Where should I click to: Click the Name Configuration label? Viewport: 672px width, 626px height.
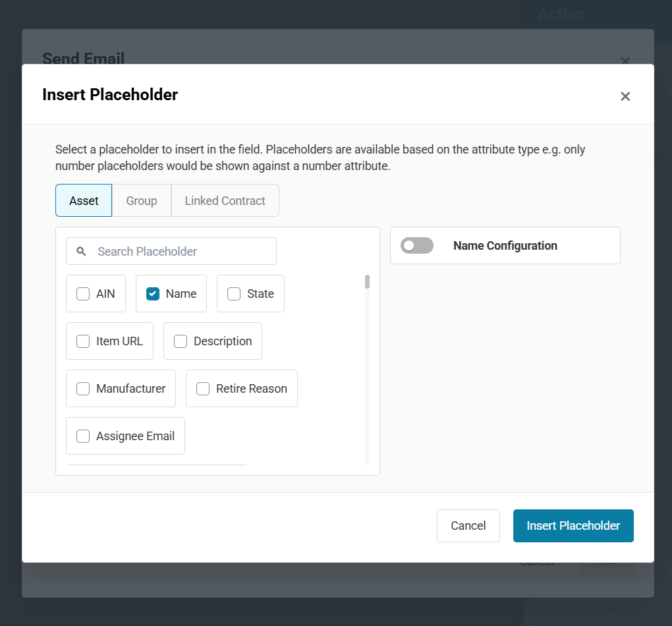tap(505, 246)
